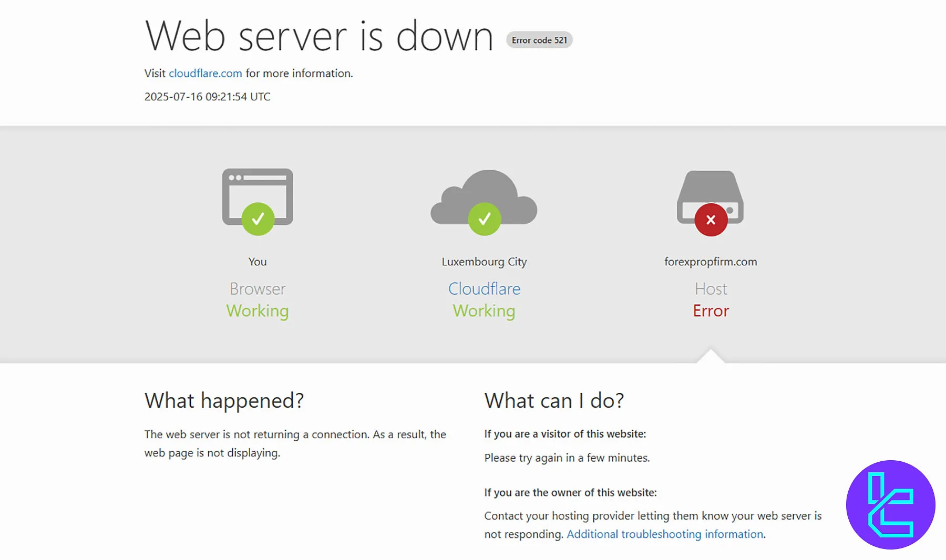Image resolution: width=946 pixels, height=560 pixels.
Task: Click the browser window icon above You
Action: [x=258, y=202]
